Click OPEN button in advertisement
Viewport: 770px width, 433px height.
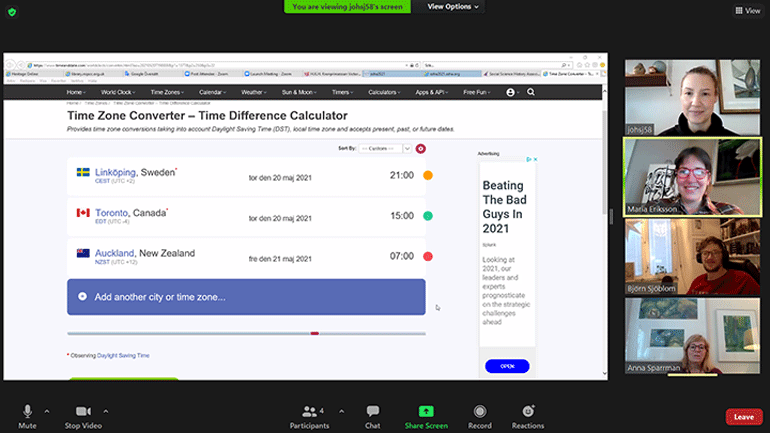pos(507,366)
